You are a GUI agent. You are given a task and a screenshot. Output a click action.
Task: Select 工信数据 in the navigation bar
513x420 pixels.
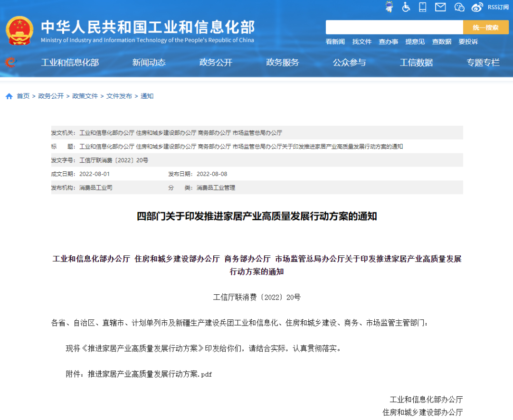(x=416, y=63)
